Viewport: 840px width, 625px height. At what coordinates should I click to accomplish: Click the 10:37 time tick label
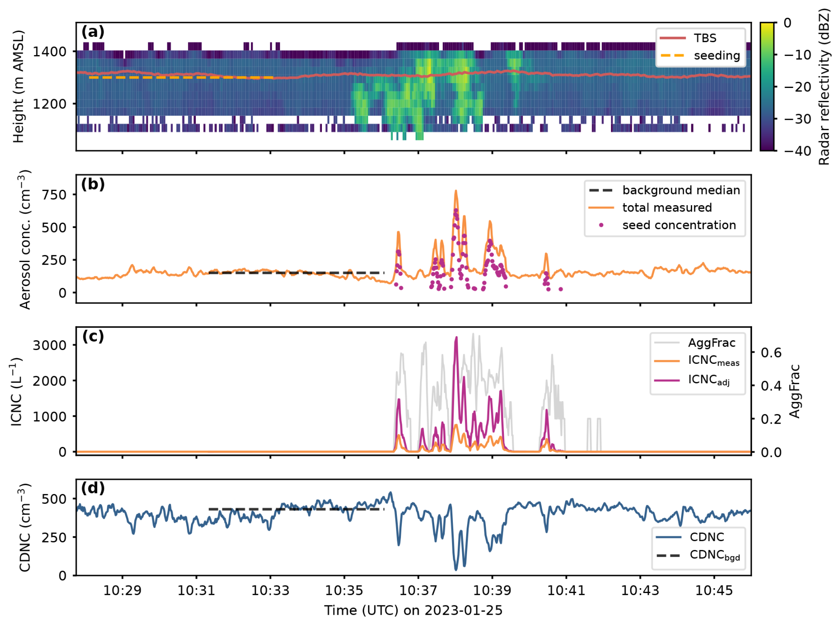point(418,591)
